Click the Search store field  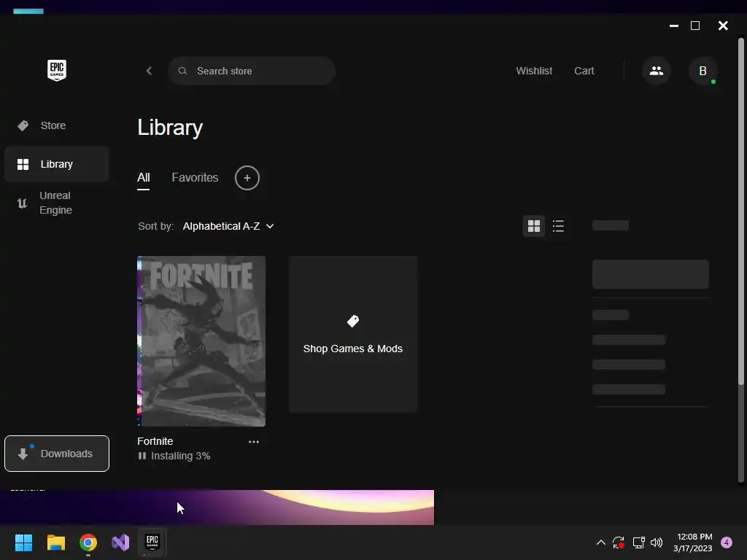[252, 71]
